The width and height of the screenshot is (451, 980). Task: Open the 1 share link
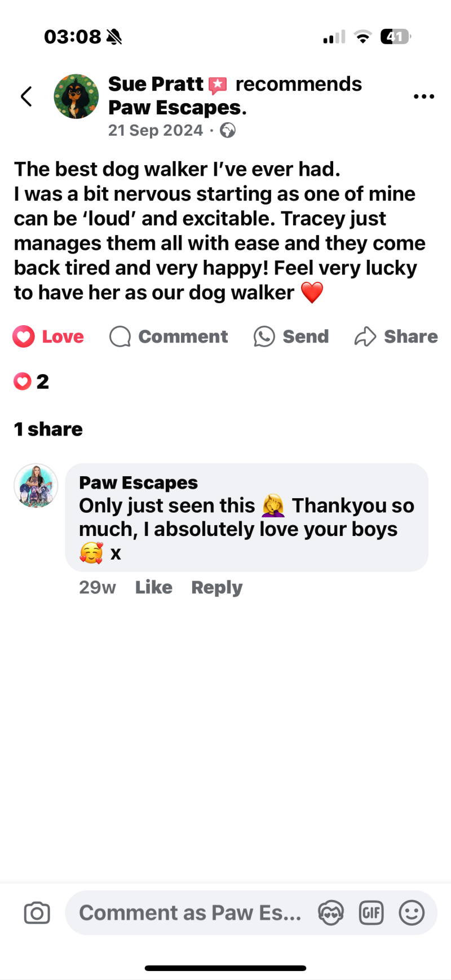(48, 429)
